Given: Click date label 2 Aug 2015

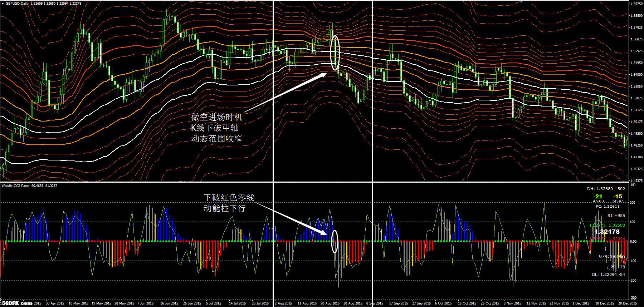Looking at the screenshot, I should (283, 303).
